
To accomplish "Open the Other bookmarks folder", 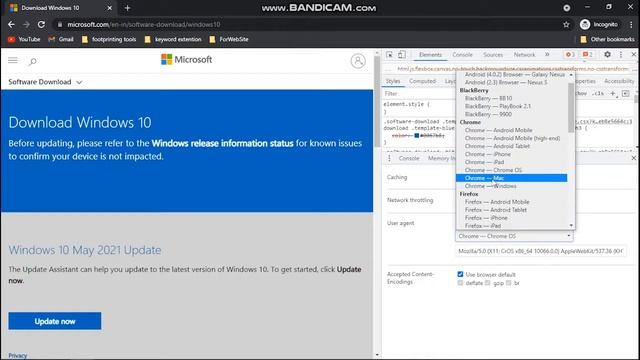I will (x=607, y=39).
